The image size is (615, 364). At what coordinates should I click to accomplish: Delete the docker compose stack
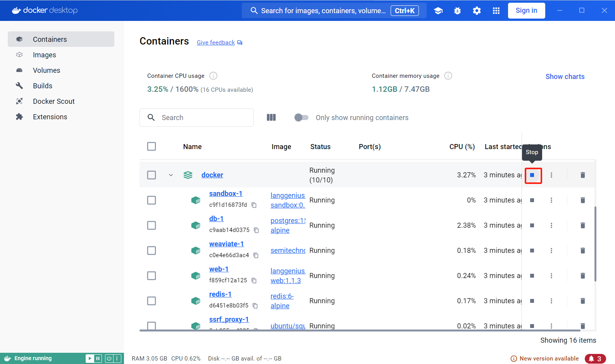[x=583, y=175]
